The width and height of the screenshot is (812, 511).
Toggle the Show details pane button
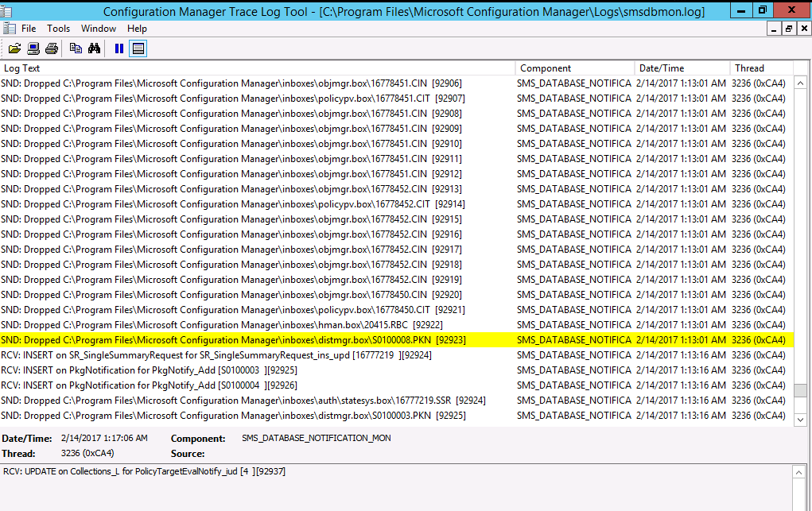coord(138,48)
